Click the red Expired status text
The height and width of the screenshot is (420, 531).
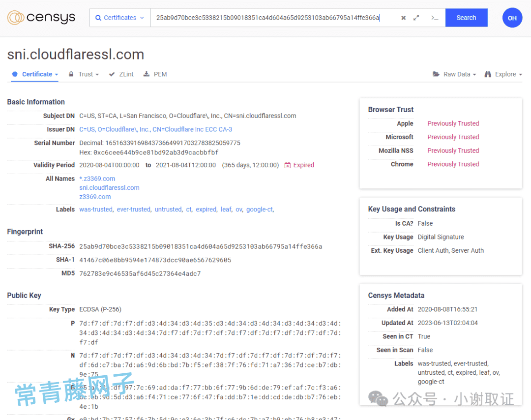point(304,165)
